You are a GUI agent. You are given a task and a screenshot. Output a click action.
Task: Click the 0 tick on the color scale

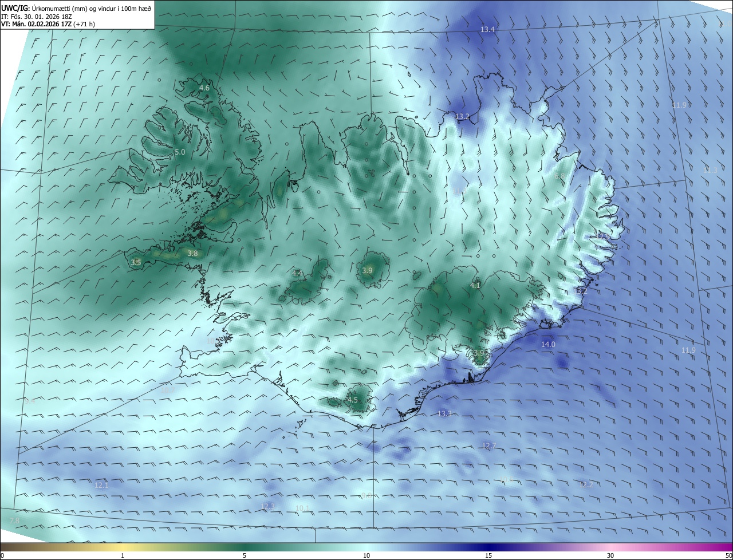coord(2,555)
